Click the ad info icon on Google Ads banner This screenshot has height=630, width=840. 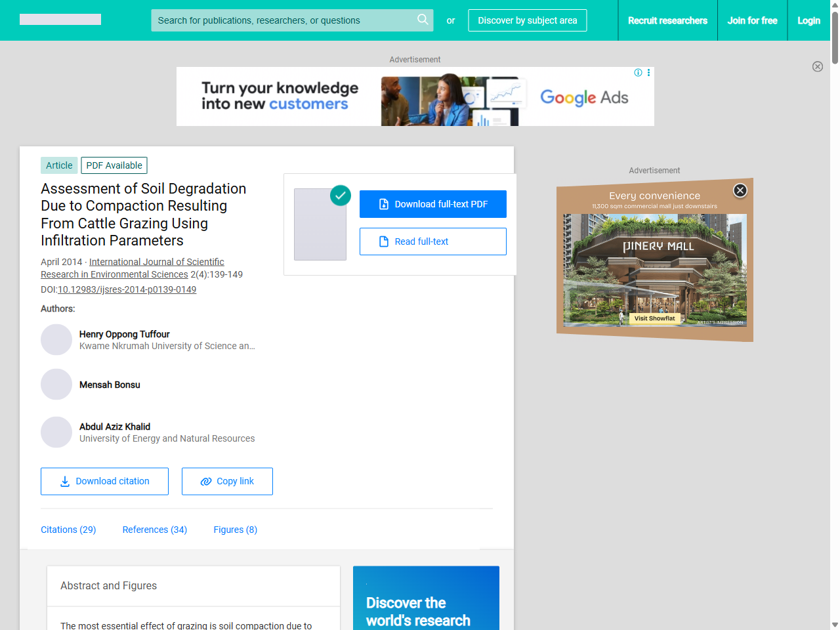tap(638, 73)
